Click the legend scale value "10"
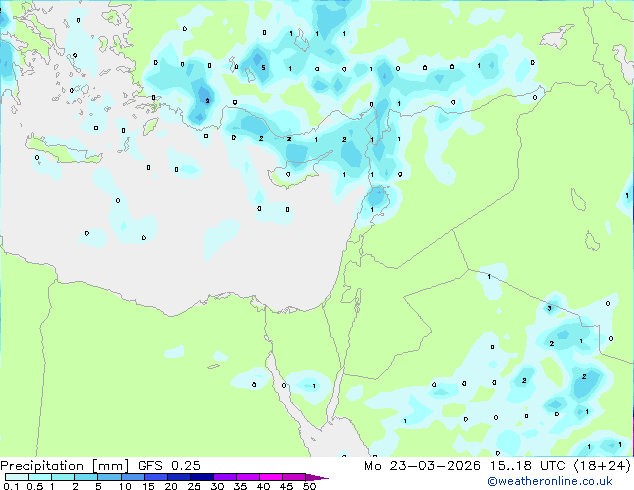This screenshot has height=490, width=634. pyautogui.click(x=125, y=486)
